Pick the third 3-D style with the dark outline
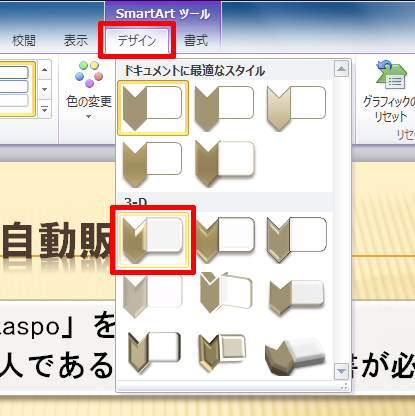Screen dimensions: 415x416 [x=297, y=240]
